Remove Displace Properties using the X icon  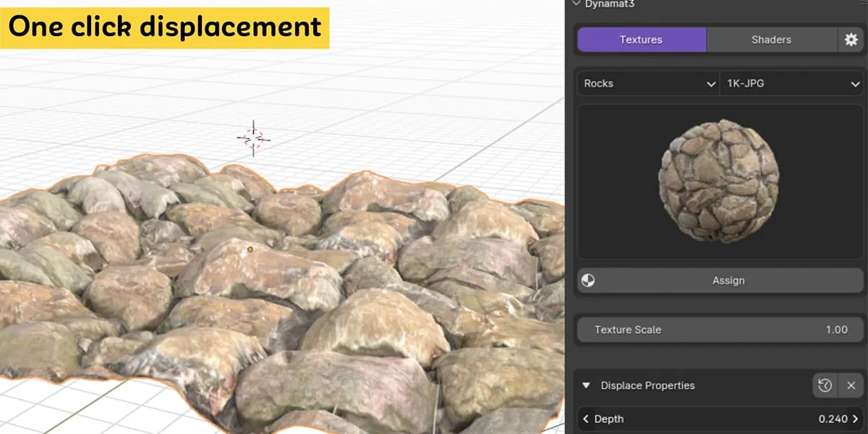851,386
